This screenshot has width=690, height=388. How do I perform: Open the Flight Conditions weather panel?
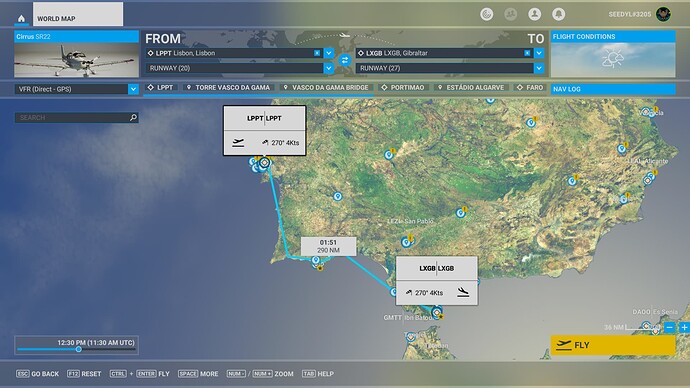pos(613,54)
